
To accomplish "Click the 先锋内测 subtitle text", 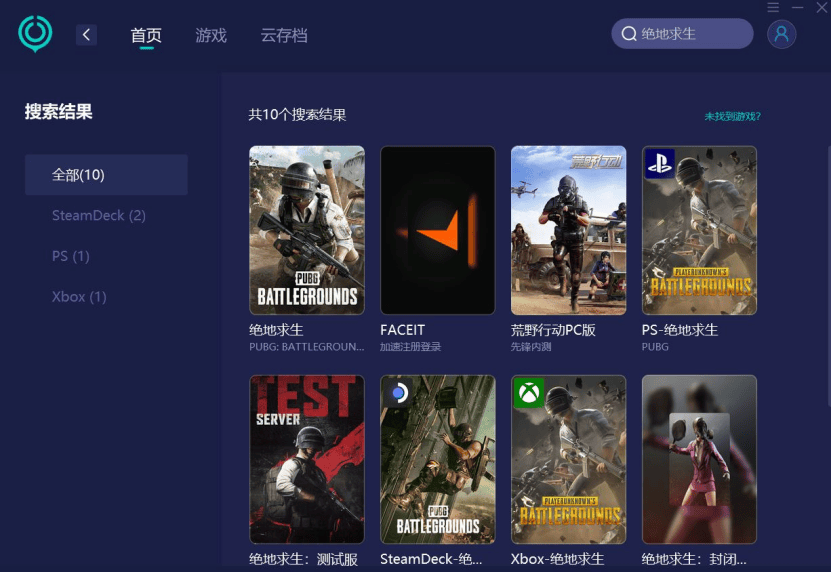I will tap(531, 347).
